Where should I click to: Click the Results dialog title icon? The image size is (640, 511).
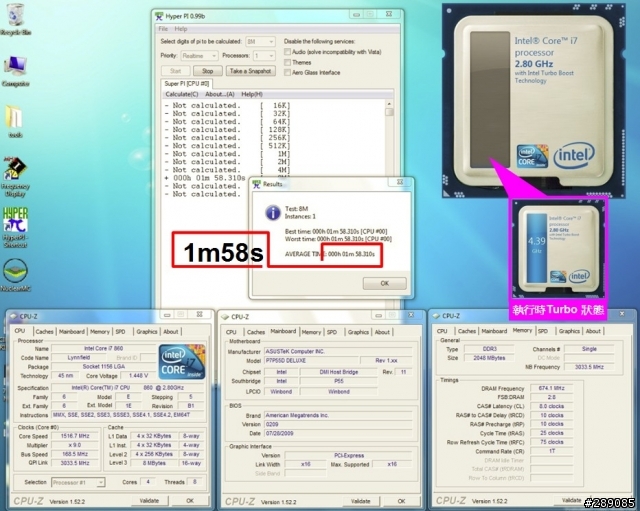click(x=256, y=184)
